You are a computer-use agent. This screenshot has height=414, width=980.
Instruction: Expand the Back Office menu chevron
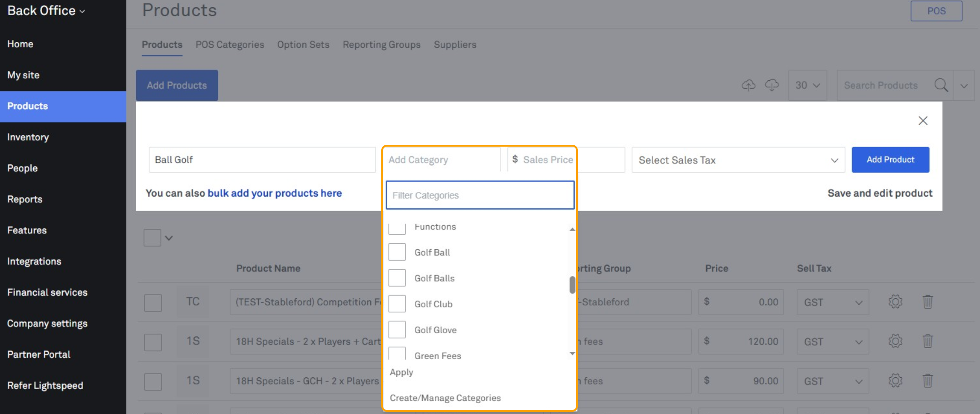pyautogui.click(x=82, y=11)
